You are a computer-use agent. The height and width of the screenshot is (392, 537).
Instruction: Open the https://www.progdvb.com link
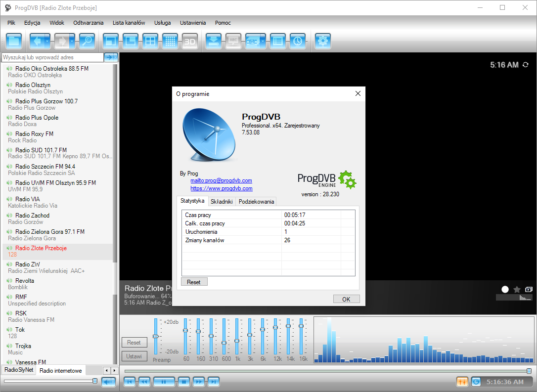[222, 188]
